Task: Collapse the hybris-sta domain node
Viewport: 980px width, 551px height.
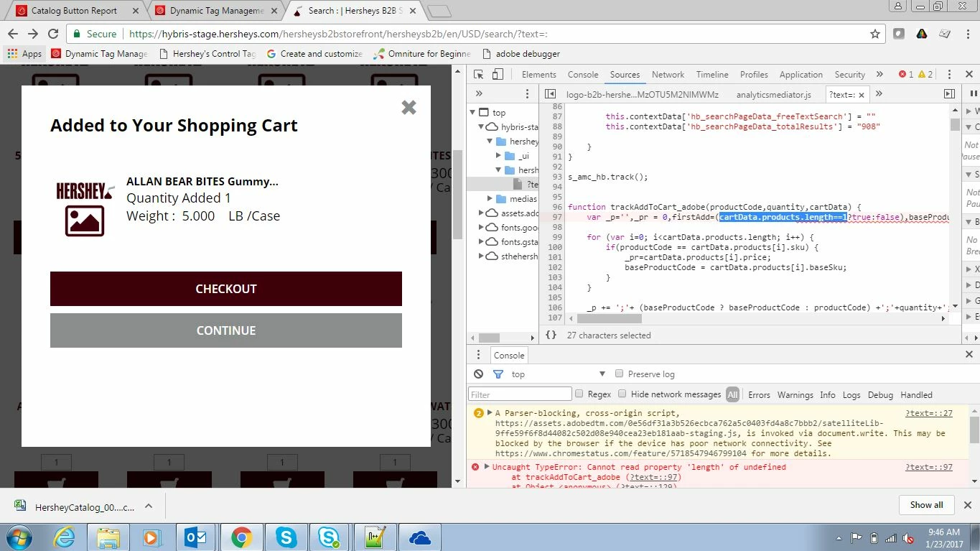Action: coord(482,127)
